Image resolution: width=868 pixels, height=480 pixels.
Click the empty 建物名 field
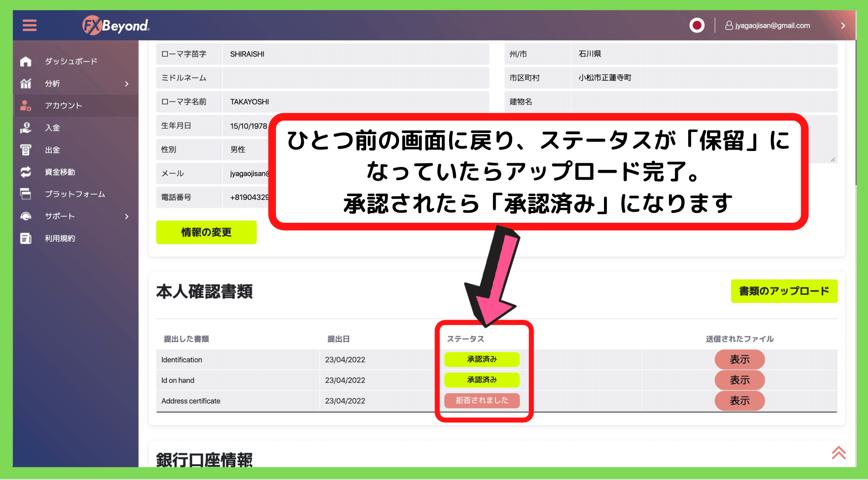(x=704, y=102)
